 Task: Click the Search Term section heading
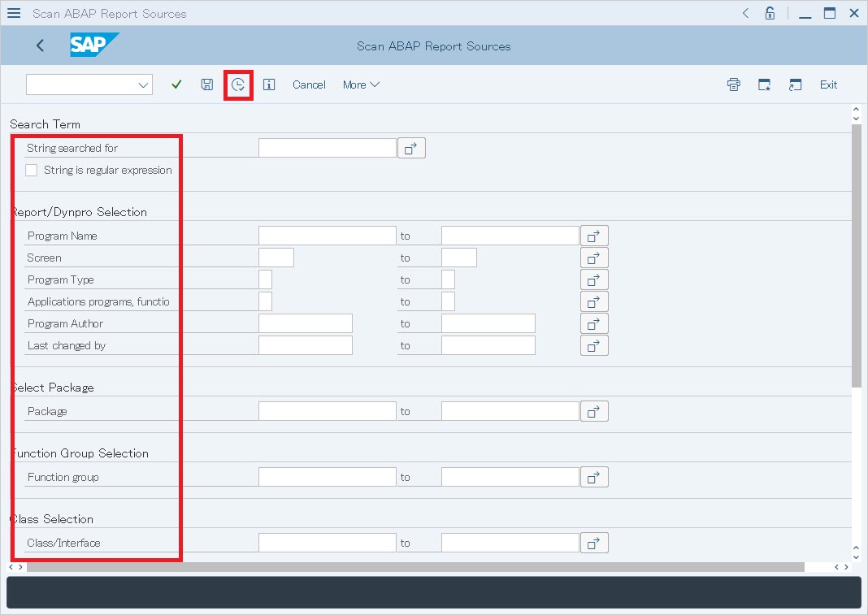click(45, 124)
